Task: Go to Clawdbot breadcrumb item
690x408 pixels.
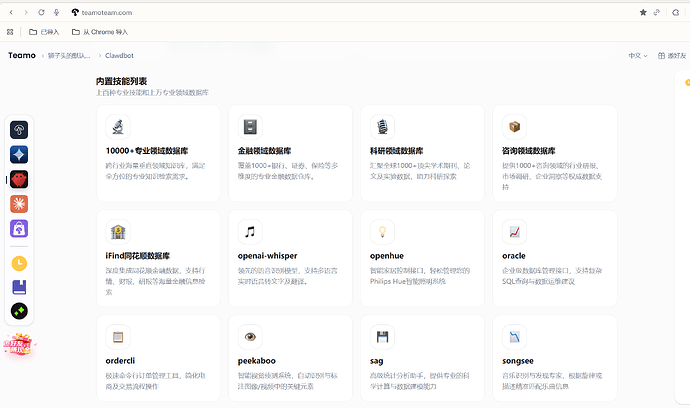Action: (119, 55)
